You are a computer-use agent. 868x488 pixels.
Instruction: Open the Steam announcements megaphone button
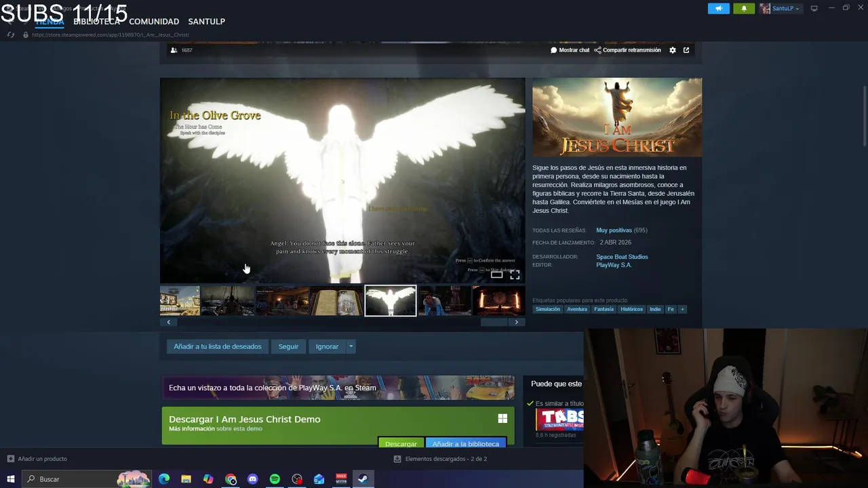(719, 8)
